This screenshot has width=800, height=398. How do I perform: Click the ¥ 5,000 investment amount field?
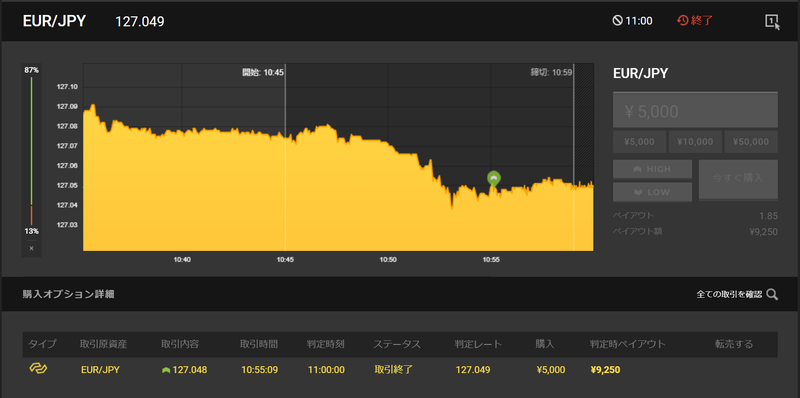point(695,110)
